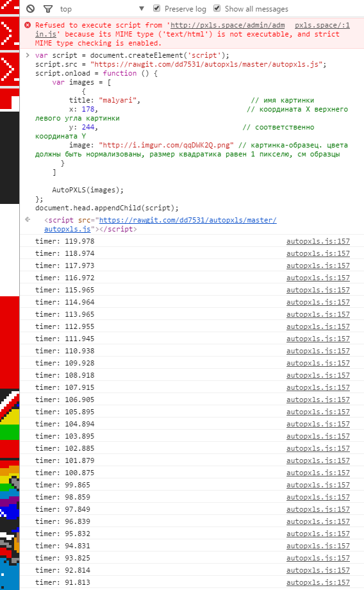
Task: Open autopxls.js:157 link for timer 115.965
Action: [x=318, y=290]
